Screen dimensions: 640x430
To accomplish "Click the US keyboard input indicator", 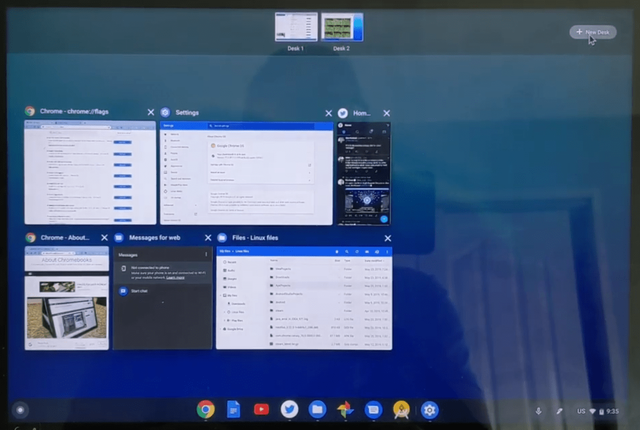I will click(581, 411).
